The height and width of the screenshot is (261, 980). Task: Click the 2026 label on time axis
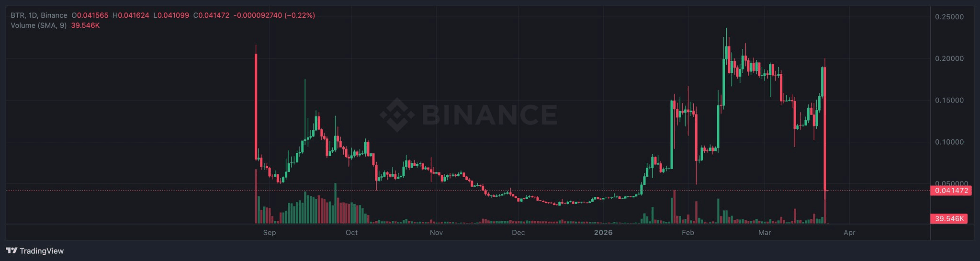tap(603, 233)
